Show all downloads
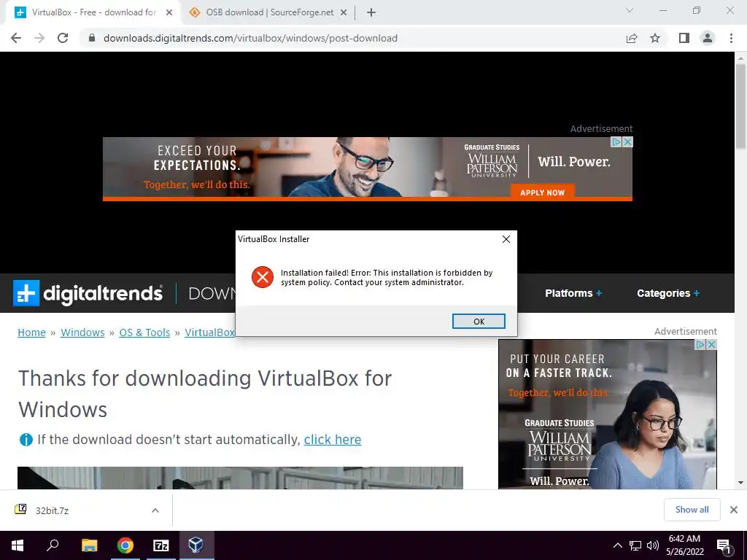This screenshot has width=747, height=560. (x=692, y=510)
